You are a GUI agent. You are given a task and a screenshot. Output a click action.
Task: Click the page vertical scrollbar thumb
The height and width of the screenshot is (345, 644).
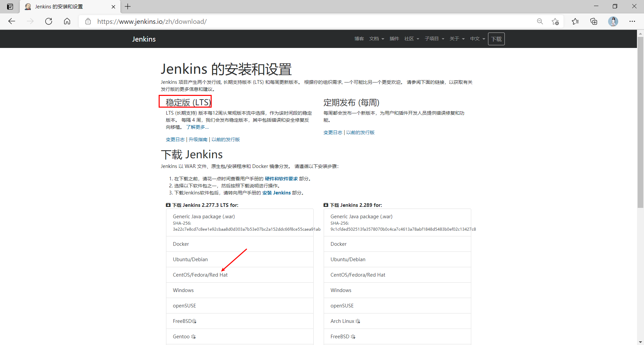[640, 122]
